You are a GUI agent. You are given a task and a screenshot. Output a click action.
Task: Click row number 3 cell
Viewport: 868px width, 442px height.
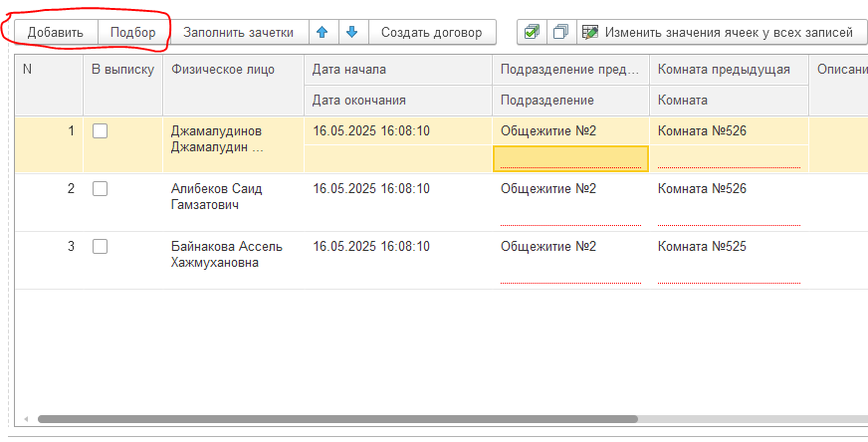point(49,260)
